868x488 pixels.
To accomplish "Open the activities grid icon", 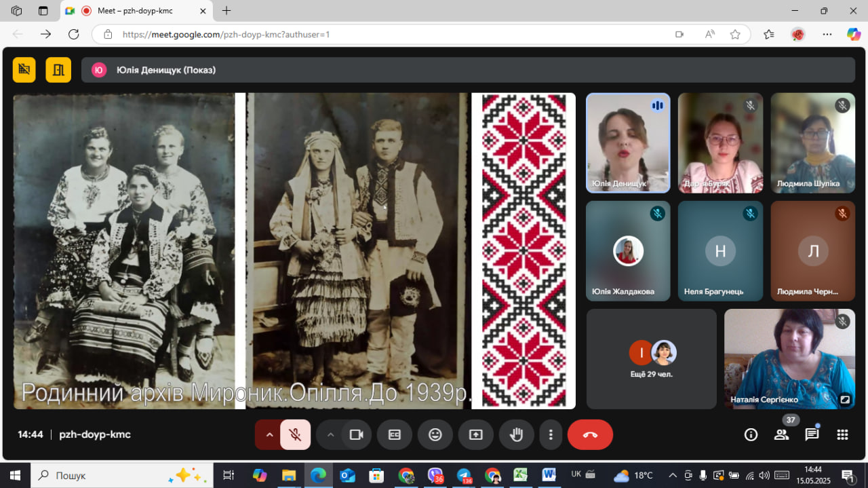I will (842, 435).
